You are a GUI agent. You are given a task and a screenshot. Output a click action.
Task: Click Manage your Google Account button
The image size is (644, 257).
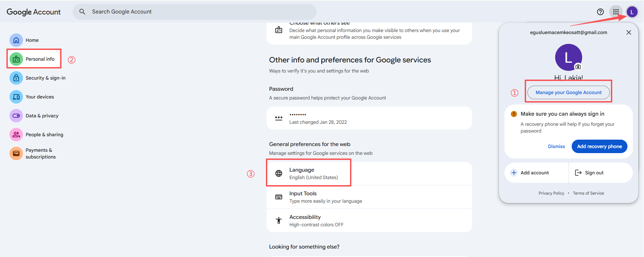point(569,92)
